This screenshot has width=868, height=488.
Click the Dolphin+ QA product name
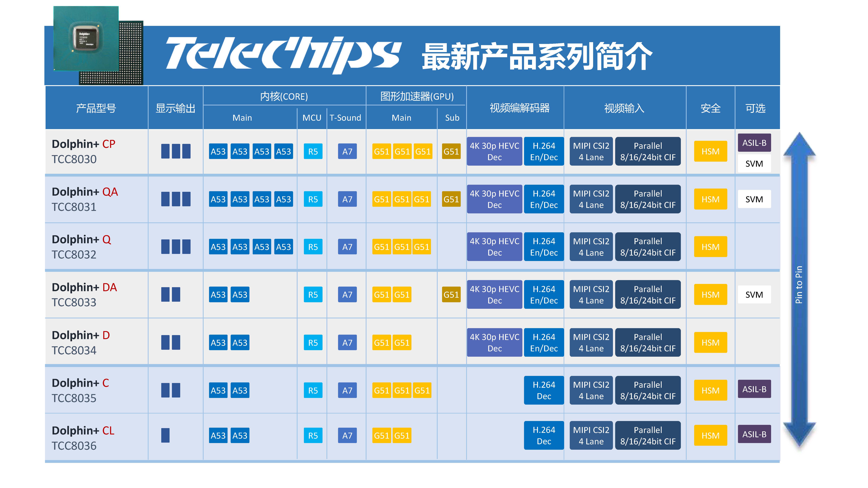tap(85, 192)
